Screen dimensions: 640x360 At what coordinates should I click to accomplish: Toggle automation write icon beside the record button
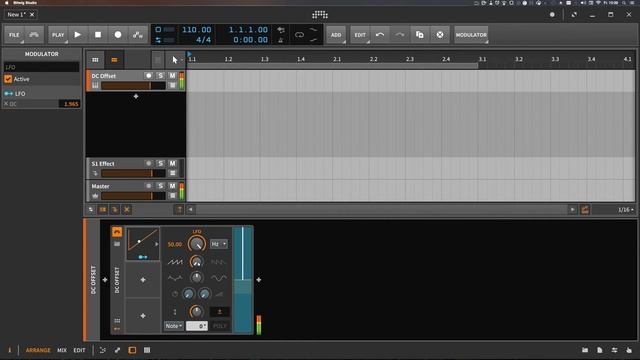[138, 35]
